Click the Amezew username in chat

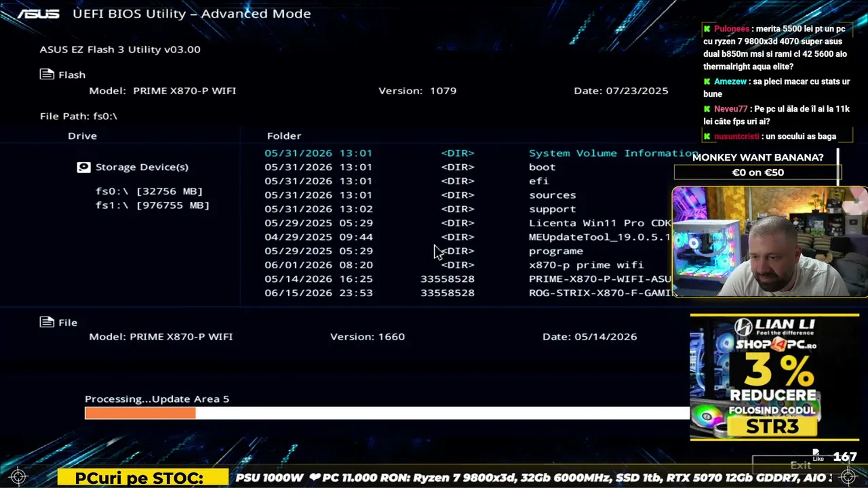coord(730,81)
